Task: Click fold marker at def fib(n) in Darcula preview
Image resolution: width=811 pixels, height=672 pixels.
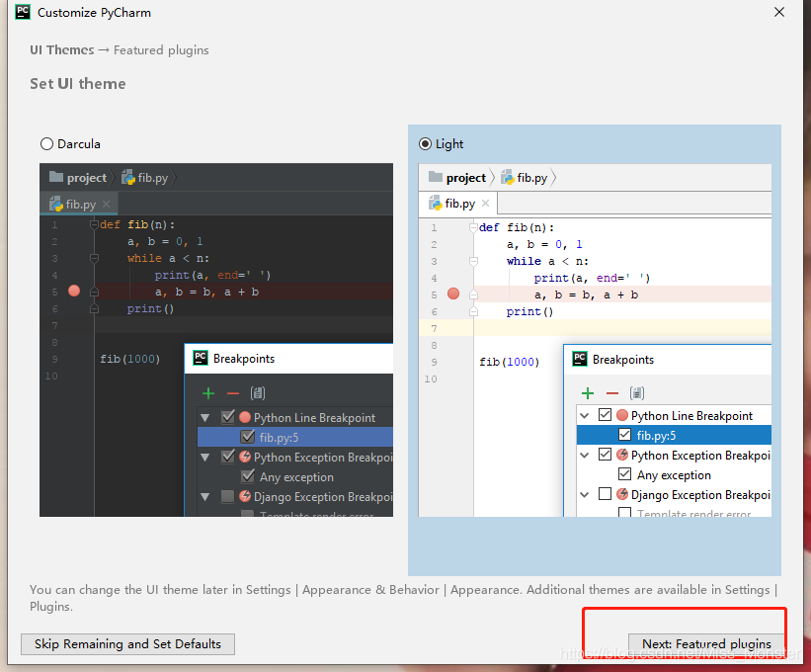Action: click(x=94, y=224)
